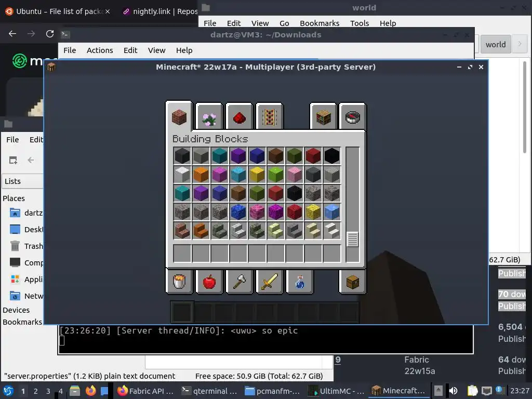The image size is (532, 399).
Task: Pick the polished granite stairs item
Action: (x=182, y=230)
